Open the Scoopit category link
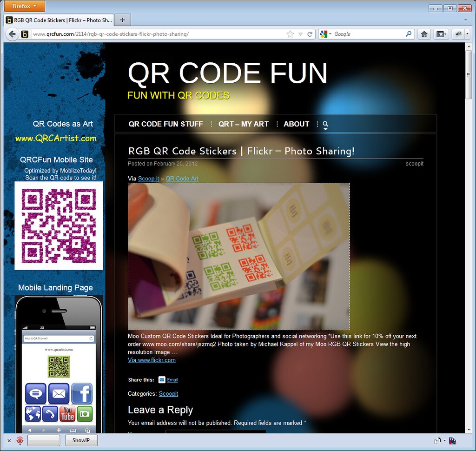The width and height of the screenshot is (476, 451). tap(168, 394)
